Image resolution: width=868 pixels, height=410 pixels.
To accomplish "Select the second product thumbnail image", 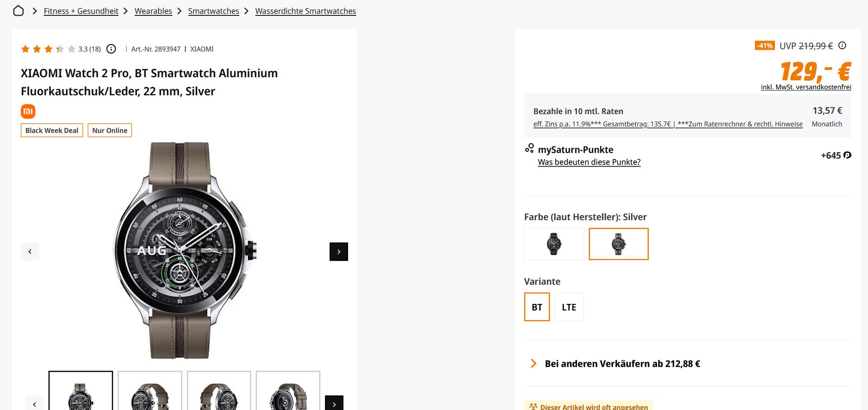I will coord(150,391).
